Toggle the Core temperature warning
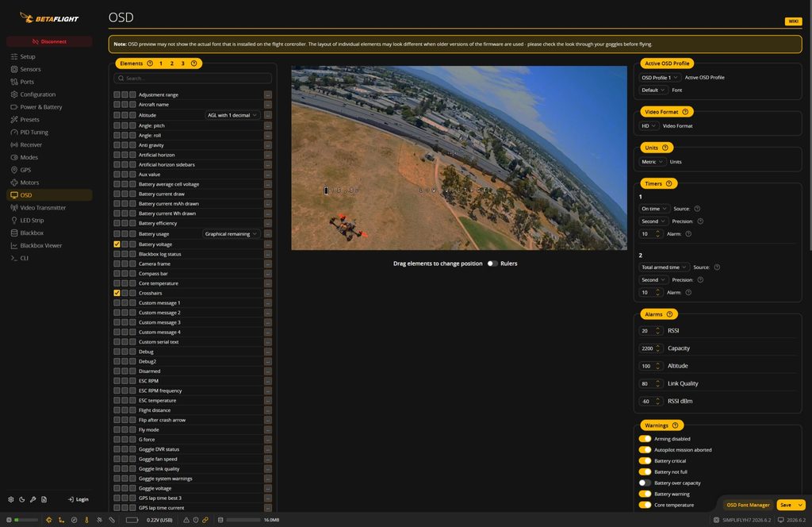The width and height of the screenshot is (812, 527). pos(645,505)
